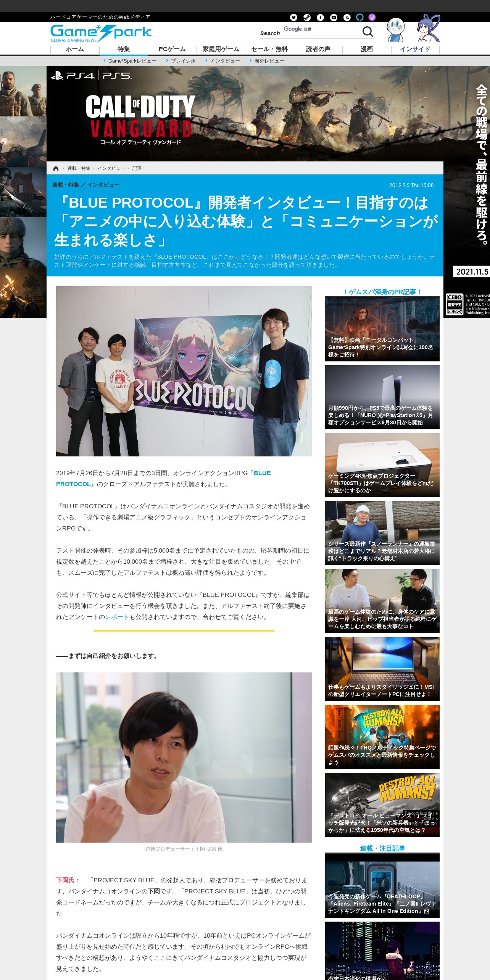Open the developers group photo with poster
The width and height of the screenshot is (490, 980).
184,371
